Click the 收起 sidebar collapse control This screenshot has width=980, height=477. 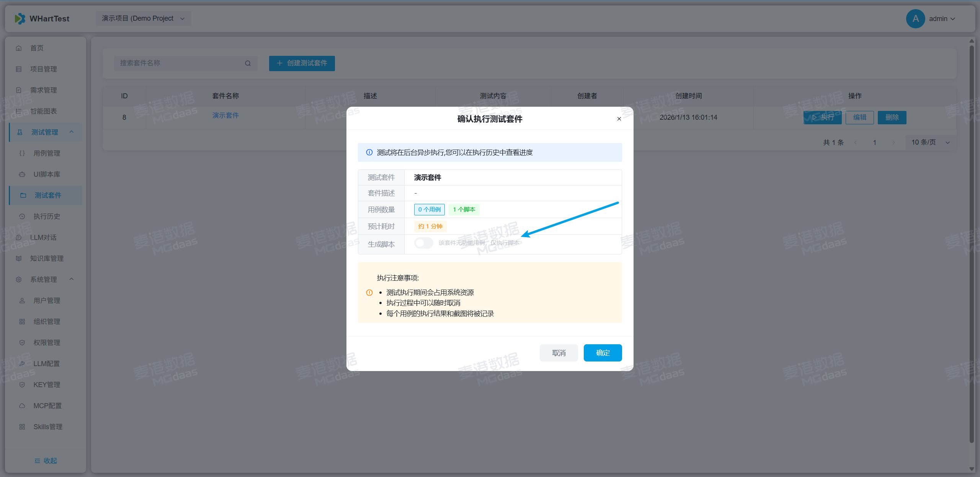[46, 461]
